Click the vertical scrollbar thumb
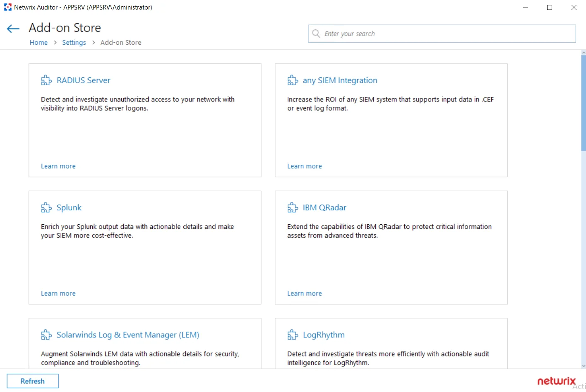The image size is (586, 392). (x=584, y=103)
